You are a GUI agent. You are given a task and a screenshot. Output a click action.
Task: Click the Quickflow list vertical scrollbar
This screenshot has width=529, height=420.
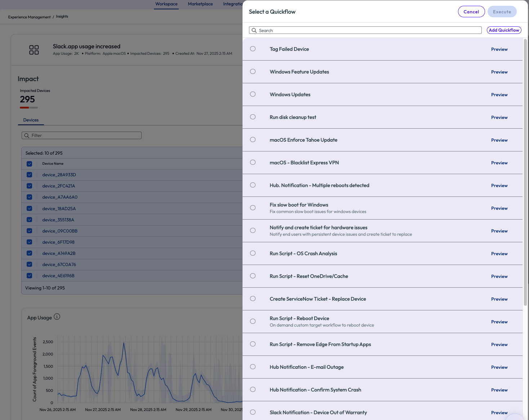pyautogui.click(x=525, y=173)
